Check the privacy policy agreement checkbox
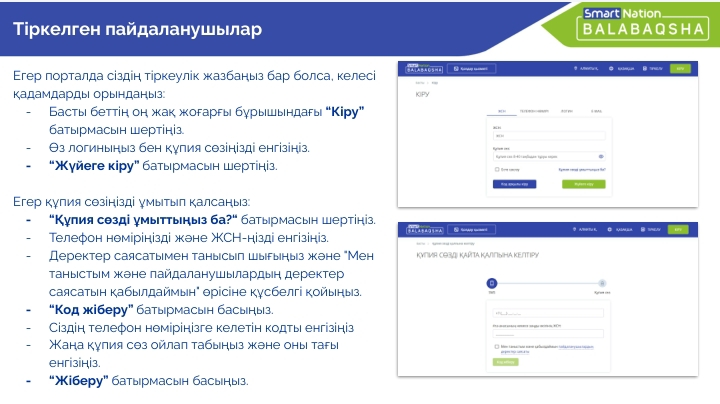 click(497, 347)
